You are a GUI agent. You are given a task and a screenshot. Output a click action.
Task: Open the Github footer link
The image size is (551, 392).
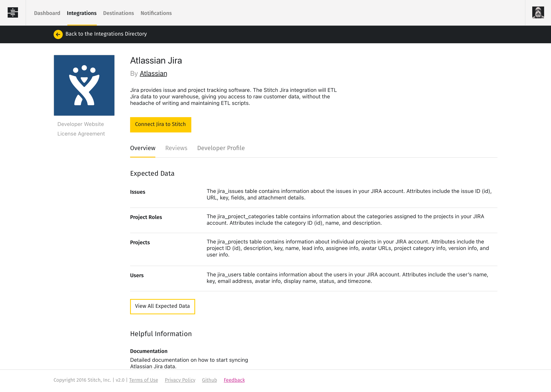(209, 380)
